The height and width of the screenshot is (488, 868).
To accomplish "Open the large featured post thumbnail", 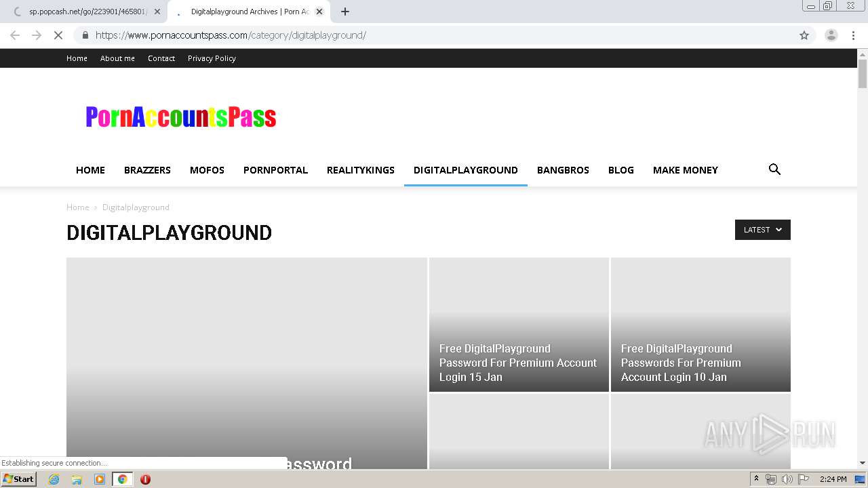I will click(x=247, y=363).
